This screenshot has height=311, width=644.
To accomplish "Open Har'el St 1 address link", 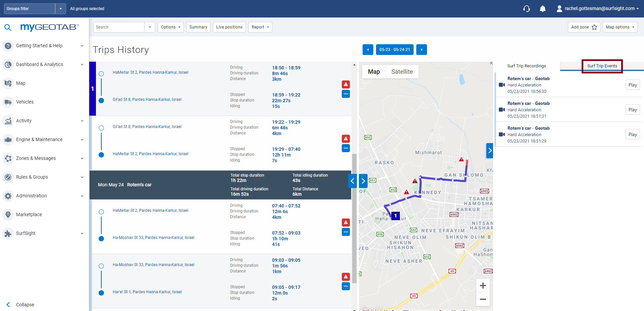I will point(147,292).
